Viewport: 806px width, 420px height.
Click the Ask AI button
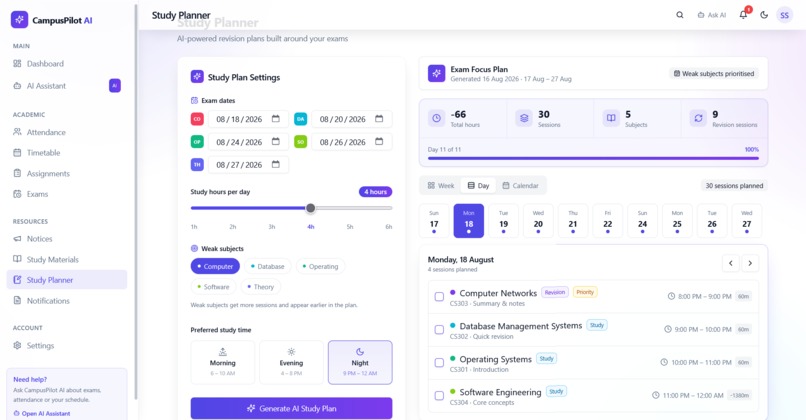[x=712, y=15]
